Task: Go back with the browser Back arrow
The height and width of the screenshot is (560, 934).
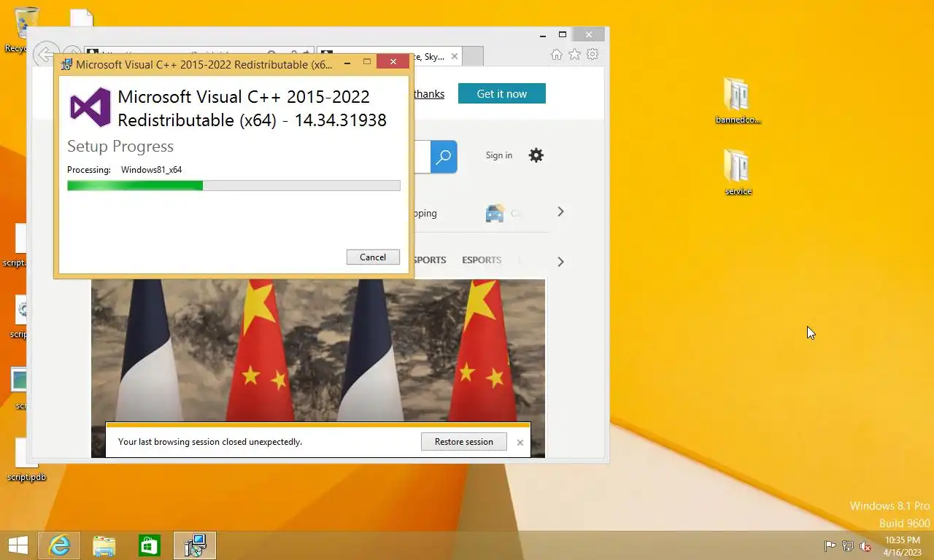Action: pos(45,54)
